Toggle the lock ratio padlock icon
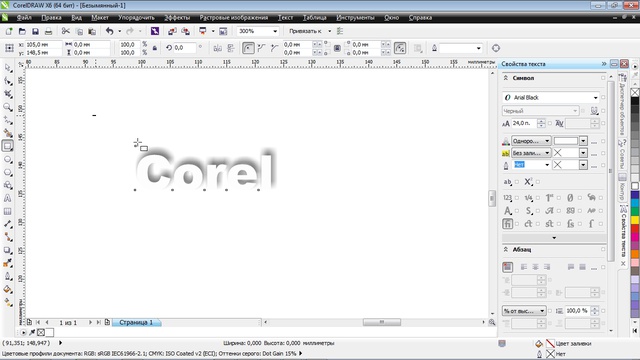Image resolution: width=640 pixels, height=360 pixels. 155,48
